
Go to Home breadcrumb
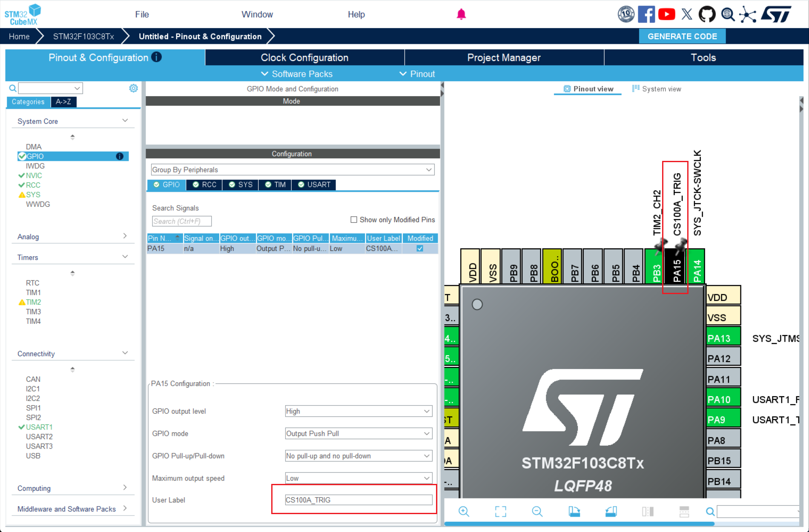point(19,37)
